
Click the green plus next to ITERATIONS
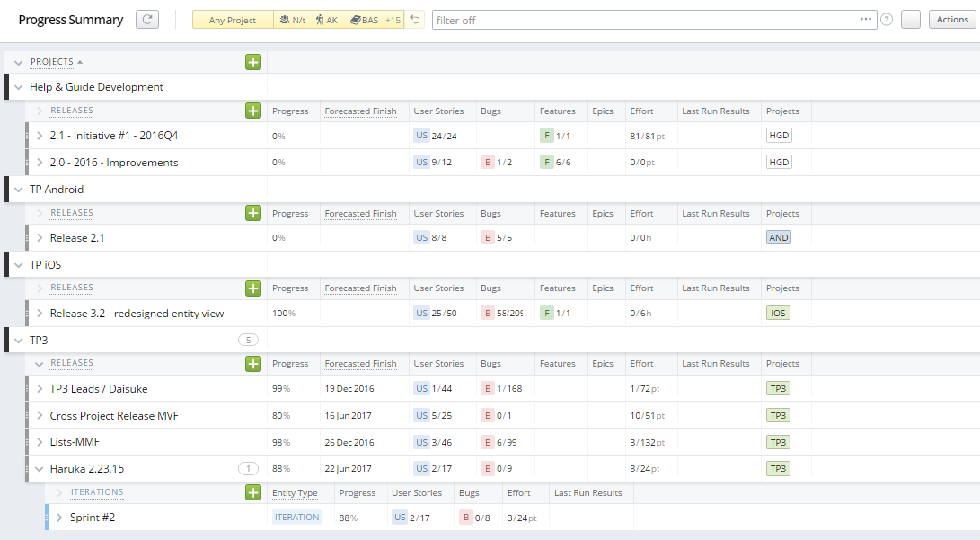pos(252,491)
